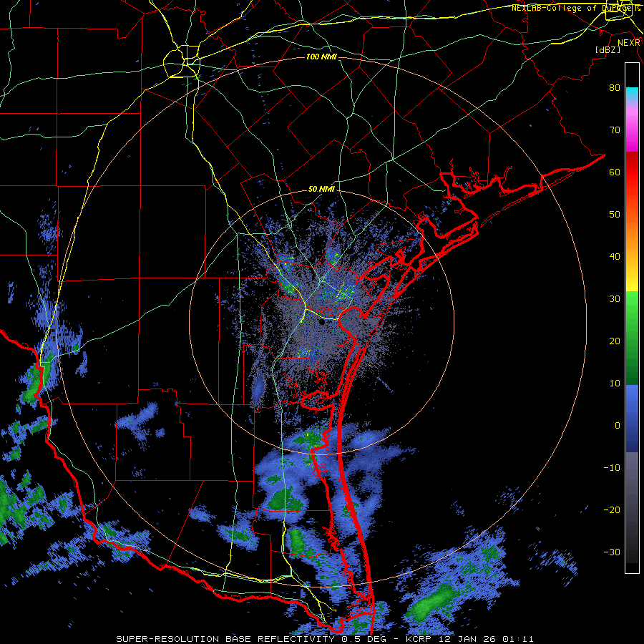This screenshot has width=644, height=644.
Task: Select the -10 dBZ value on legend
Action: (612, 468)
